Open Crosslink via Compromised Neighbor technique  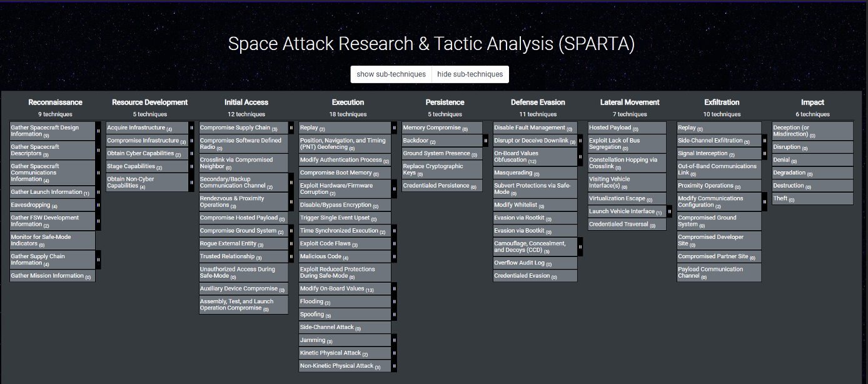point(244,163)
